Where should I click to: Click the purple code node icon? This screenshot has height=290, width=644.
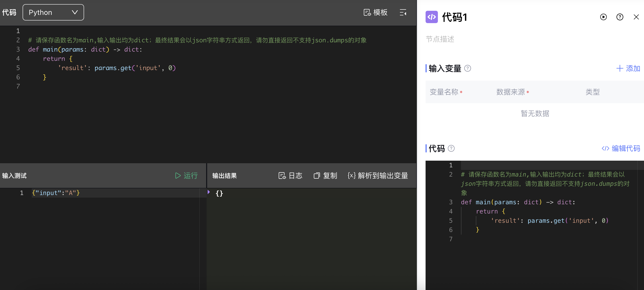[x=432, y=17]
